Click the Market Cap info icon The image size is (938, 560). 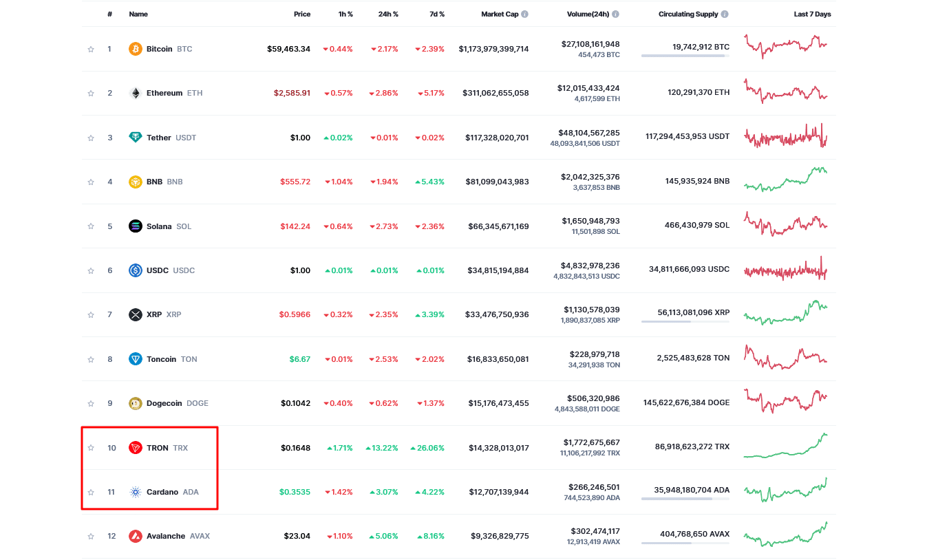525,14
